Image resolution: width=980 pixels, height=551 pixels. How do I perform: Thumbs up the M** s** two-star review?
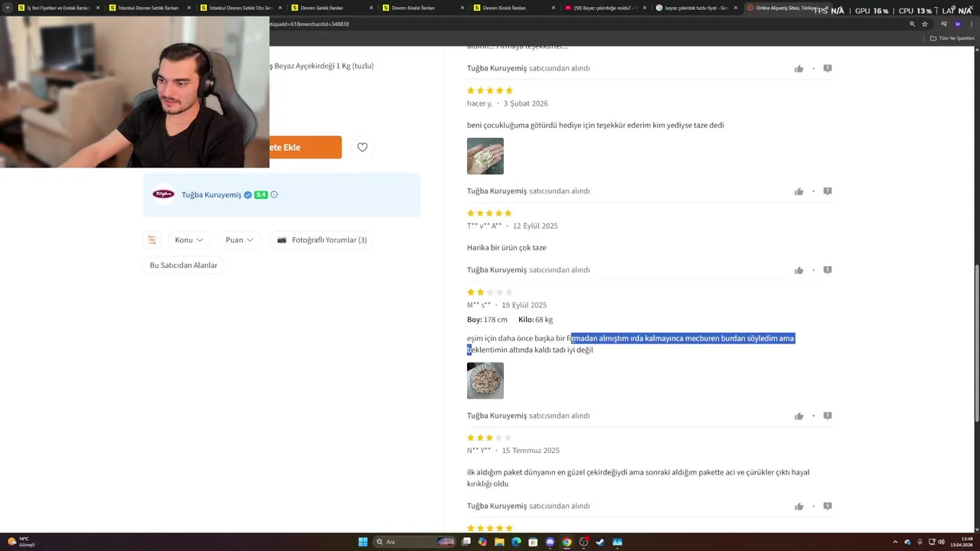pos(799,416)
